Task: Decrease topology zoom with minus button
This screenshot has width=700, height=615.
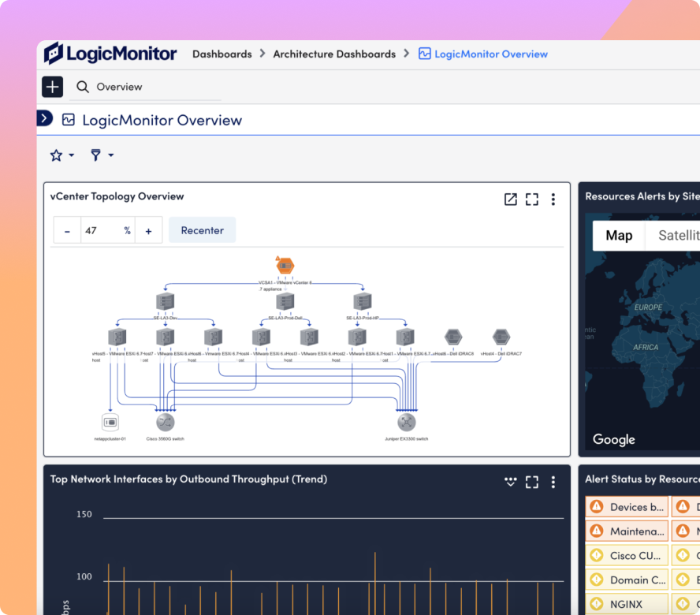Action: pos(67,230)
